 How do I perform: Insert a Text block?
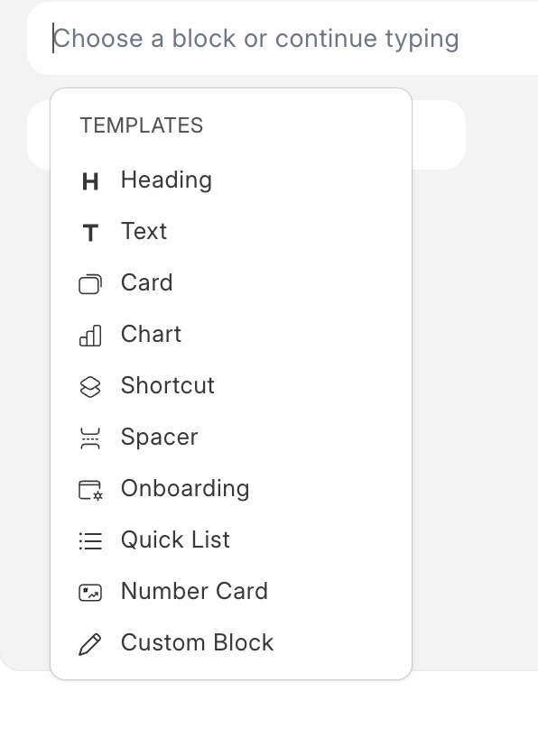[x=231, y=232]
